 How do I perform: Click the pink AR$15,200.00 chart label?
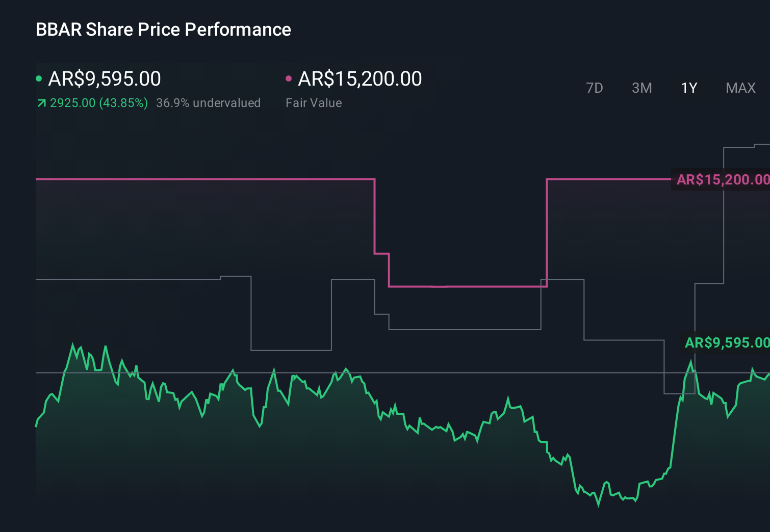pos(723,179)
